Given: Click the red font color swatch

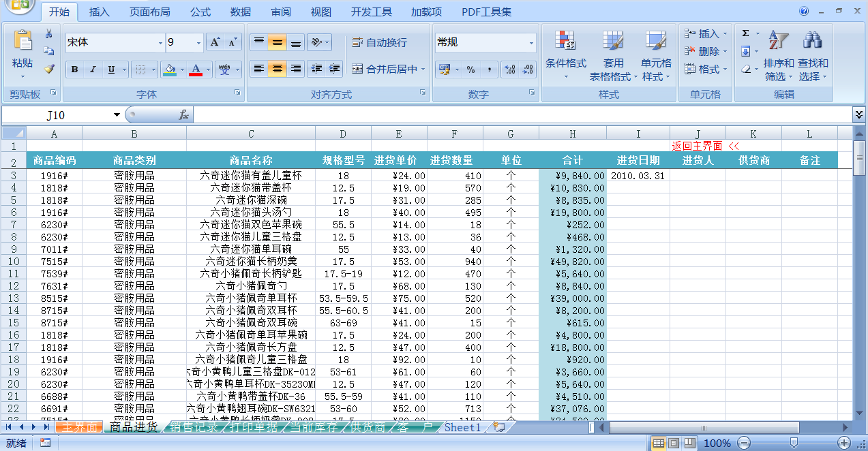Looking at the screenshot, I should 196,69.
